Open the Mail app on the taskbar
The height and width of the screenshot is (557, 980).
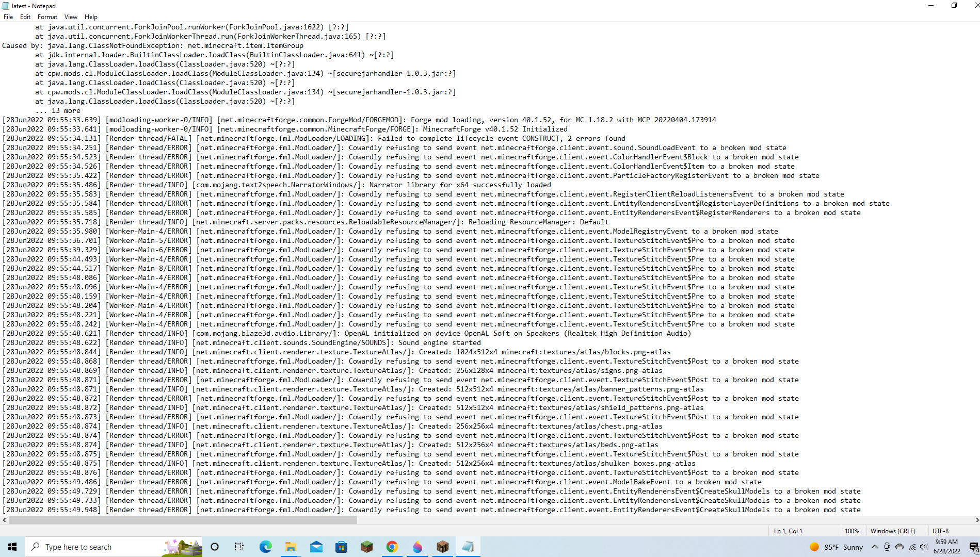(x=316, y=547)
